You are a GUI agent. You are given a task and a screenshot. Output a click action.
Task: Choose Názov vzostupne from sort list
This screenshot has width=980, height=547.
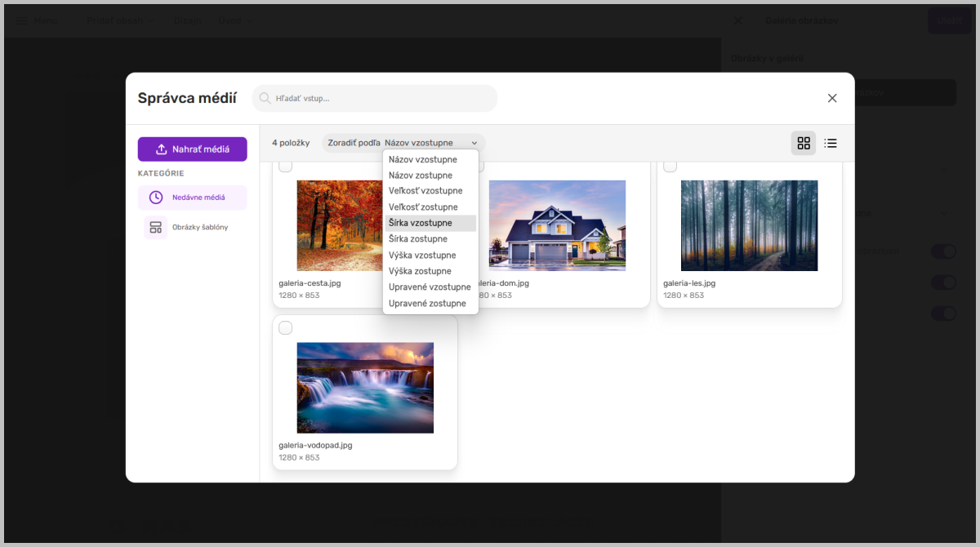pos(430,159)
